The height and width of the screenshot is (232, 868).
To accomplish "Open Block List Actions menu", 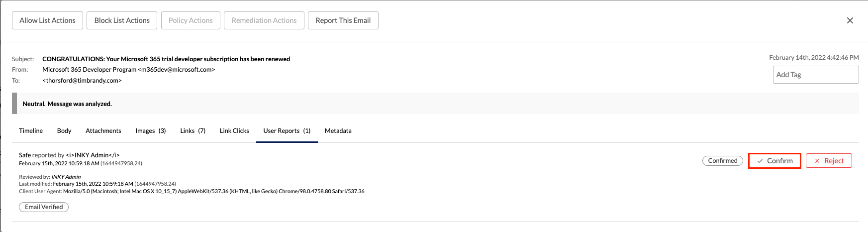I will tap(122, 20).
